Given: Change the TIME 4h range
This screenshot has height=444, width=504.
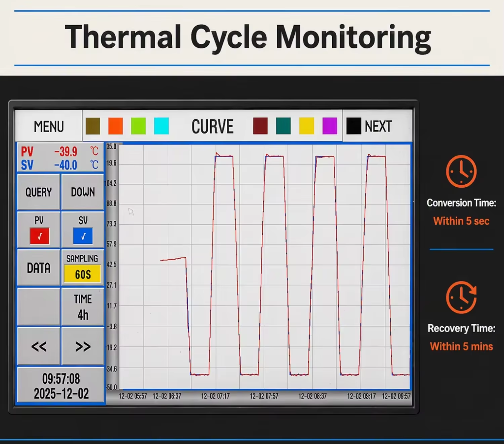Looking at the screenshot, I should [83, 307].
